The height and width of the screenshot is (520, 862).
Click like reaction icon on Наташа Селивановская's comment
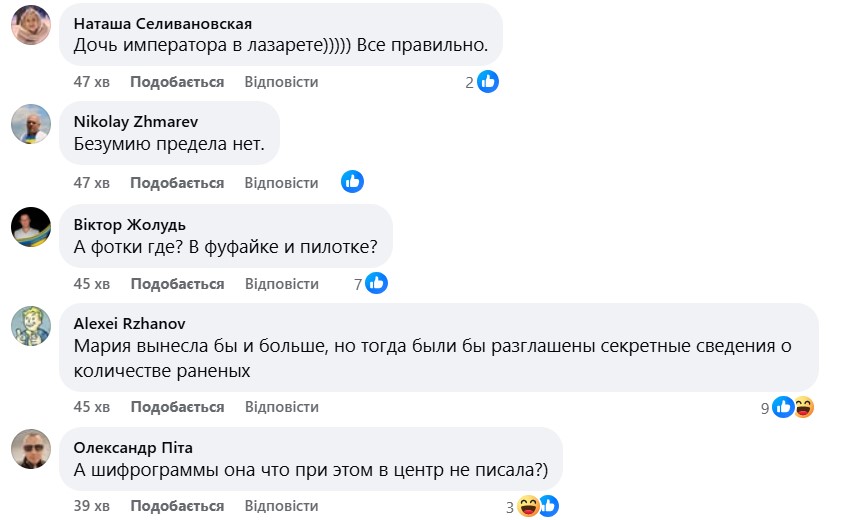tap(488, 82)
